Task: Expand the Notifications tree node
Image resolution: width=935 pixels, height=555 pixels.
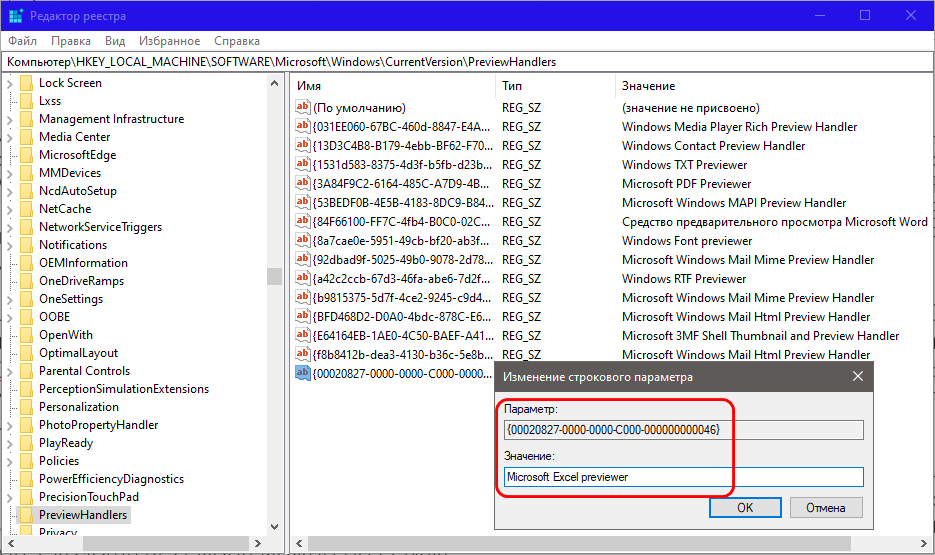Action: 10,246
